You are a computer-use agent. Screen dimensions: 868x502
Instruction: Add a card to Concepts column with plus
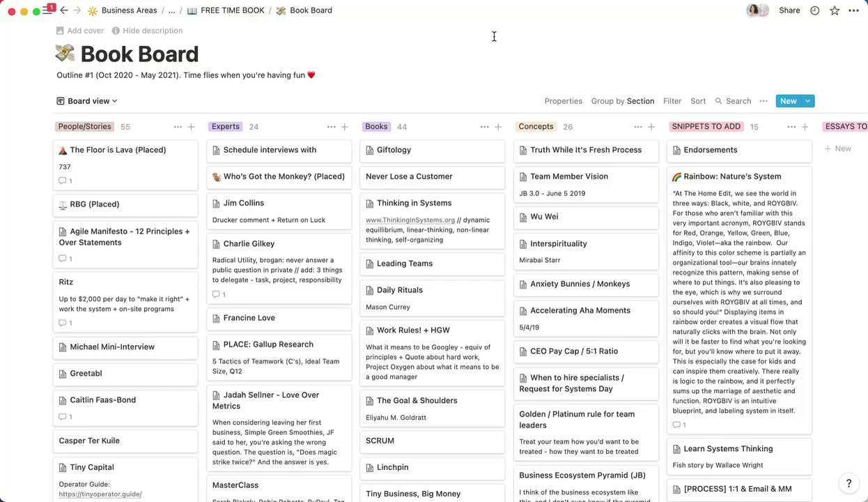click(651, 127)
